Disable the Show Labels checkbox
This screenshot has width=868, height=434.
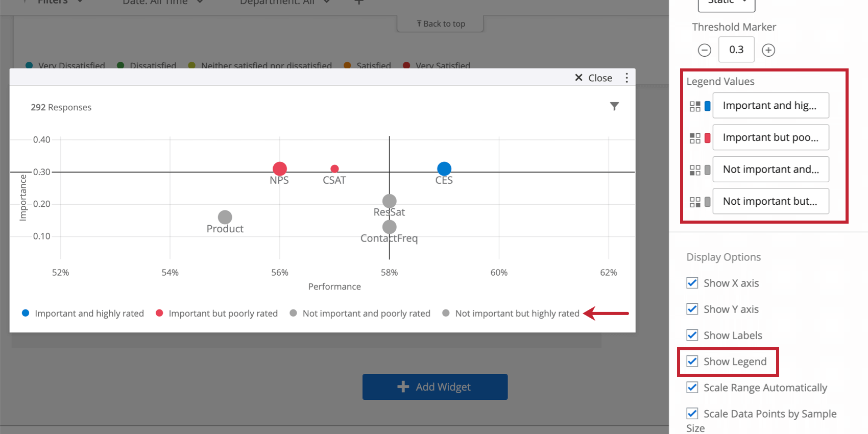(692, 335)
